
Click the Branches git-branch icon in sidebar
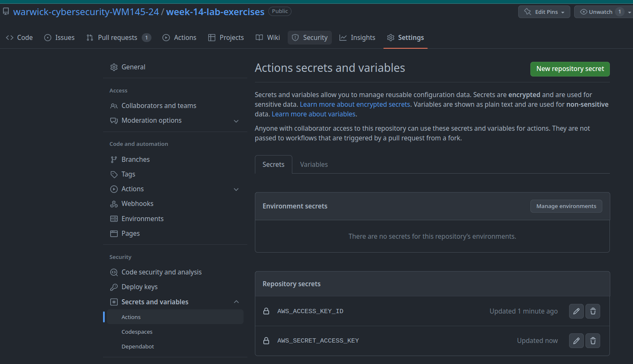(114, 160)
